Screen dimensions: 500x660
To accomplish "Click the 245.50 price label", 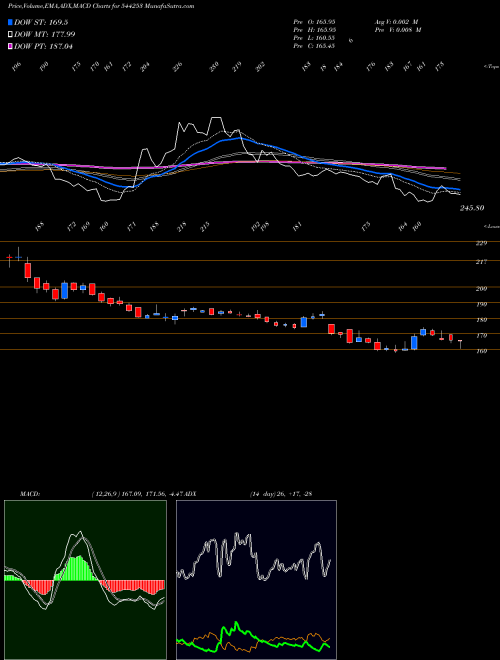I will pyautogui.click(x=472, y=208).
